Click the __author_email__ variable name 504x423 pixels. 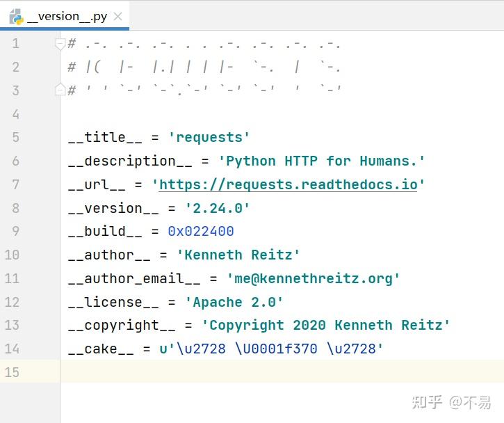[x=134, y=278]
